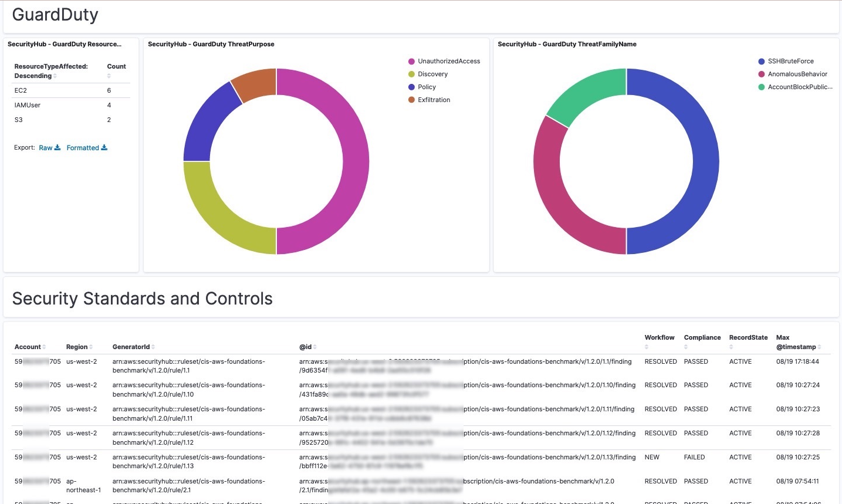Click the count value 4 for IAMUser
The image size is (842, 504).
click(109, 105)
